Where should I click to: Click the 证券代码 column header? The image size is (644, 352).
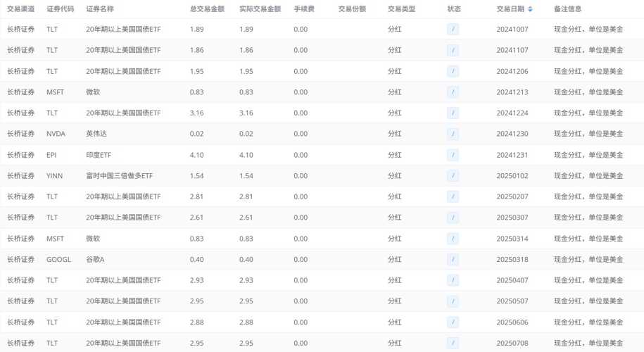click(61, 9)
